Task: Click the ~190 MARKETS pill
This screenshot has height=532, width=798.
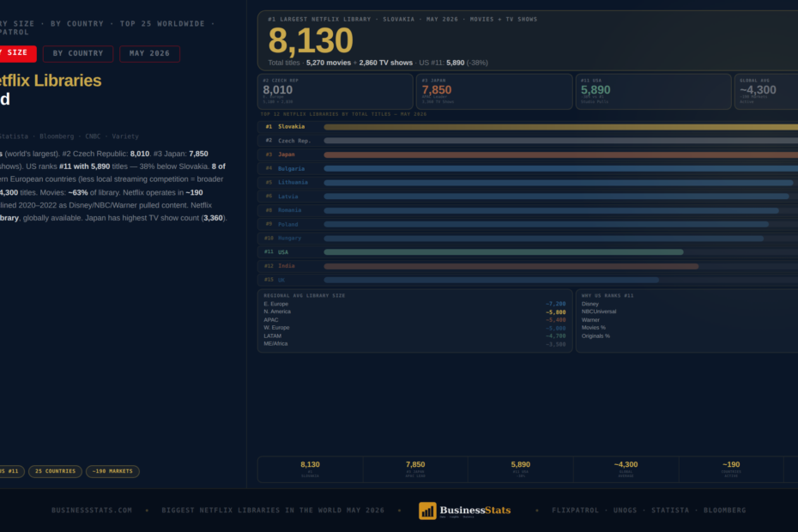Action: 112,471
